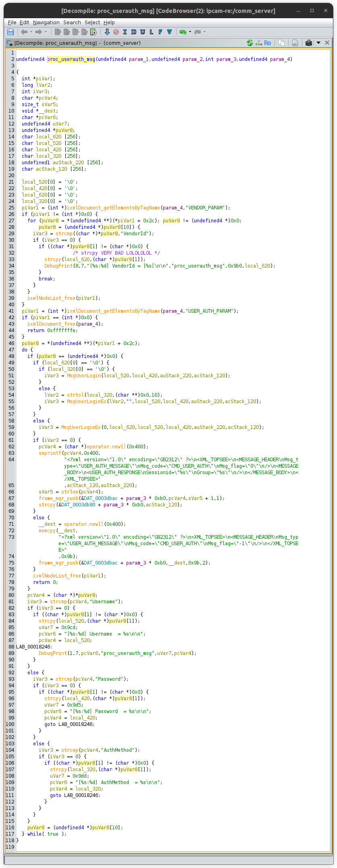Toggle the Ro read-only indicator
The width and height of the screenshot is (337, 868).
(268, 43)
